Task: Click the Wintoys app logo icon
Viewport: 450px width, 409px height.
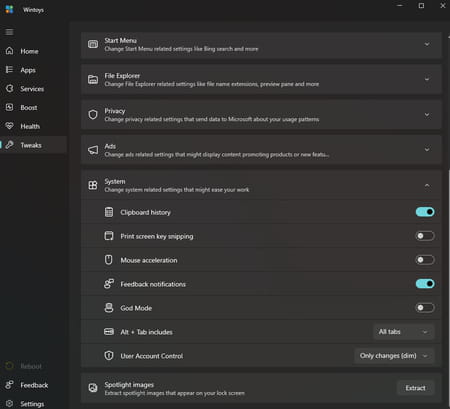Action: point(9,9)
